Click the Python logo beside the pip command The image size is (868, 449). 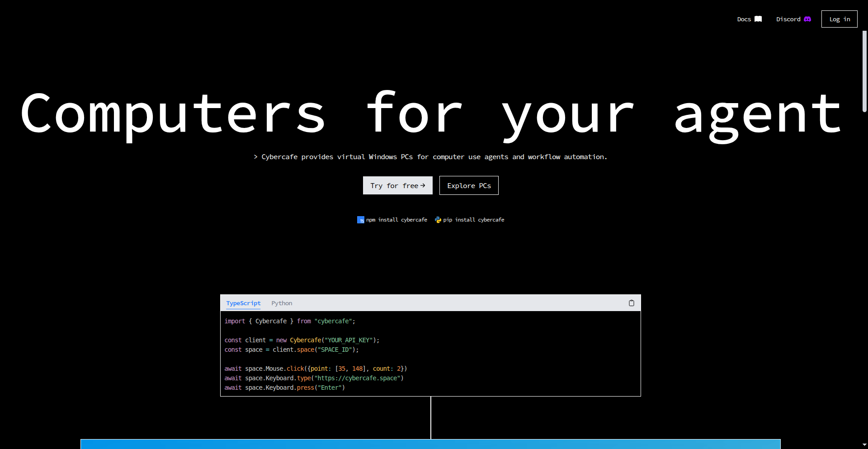point(438,220)
